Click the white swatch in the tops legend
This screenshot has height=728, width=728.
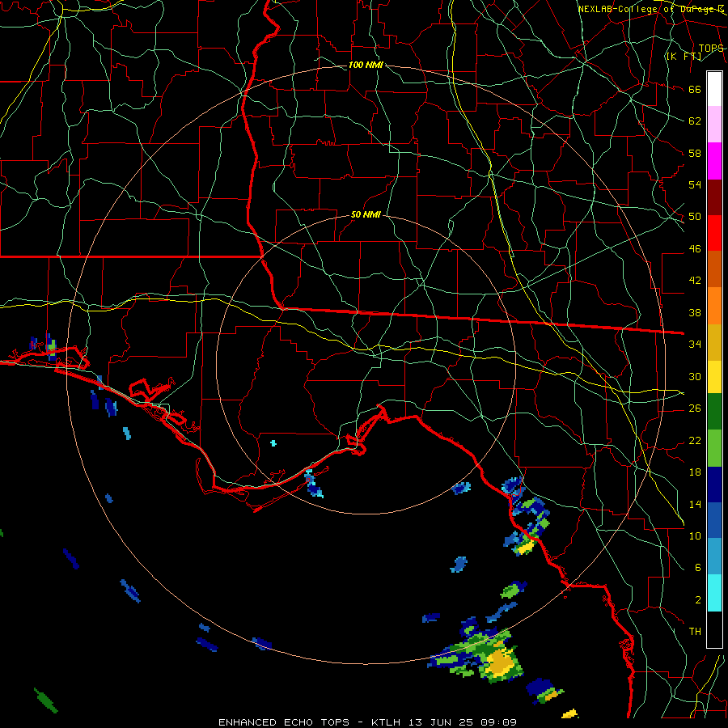pyautogui.click(x=714, y=89)
